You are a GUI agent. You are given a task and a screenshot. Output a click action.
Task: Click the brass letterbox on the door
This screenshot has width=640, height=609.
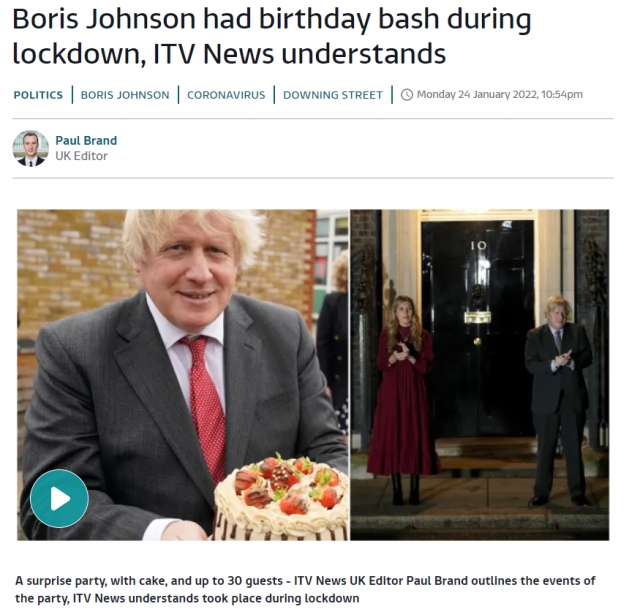[478, 317]
